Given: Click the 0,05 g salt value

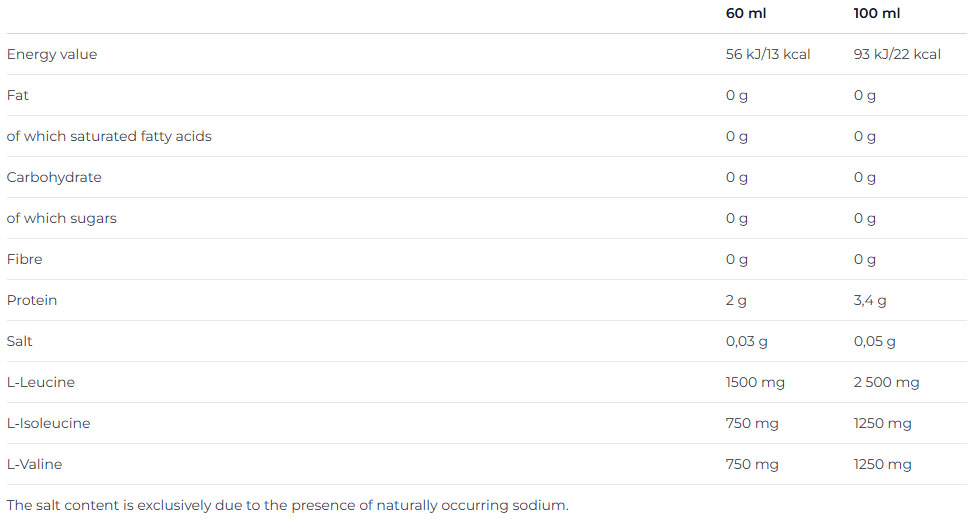Looking at the screenshot, I should click(x=875, y=341).
